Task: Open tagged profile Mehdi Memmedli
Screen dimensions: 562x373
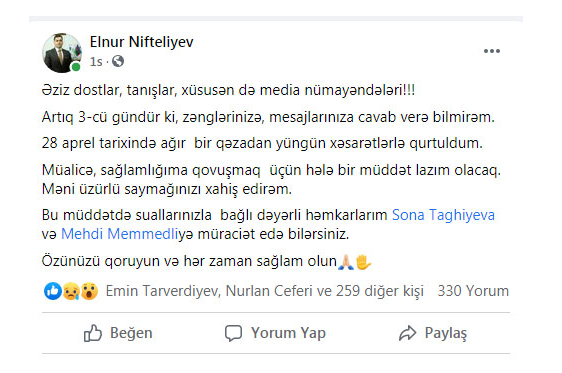Action: (x=120, y=234)
